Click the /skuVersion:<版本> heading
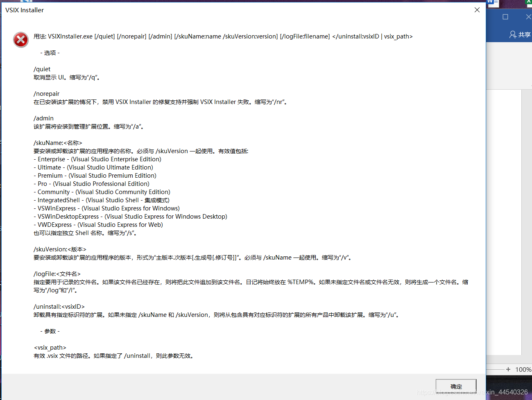The image size is (532, 400). pyautogui.click(x=60, y=249)
